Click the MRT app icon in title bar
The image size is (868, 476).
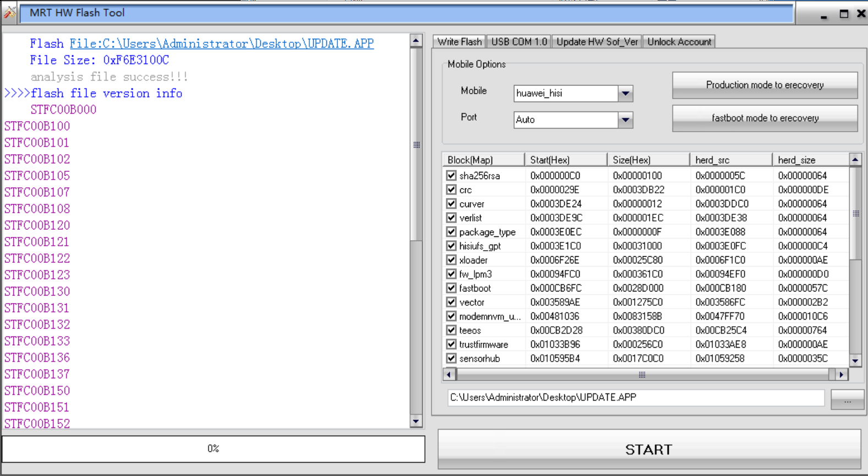tap(10, 13)
